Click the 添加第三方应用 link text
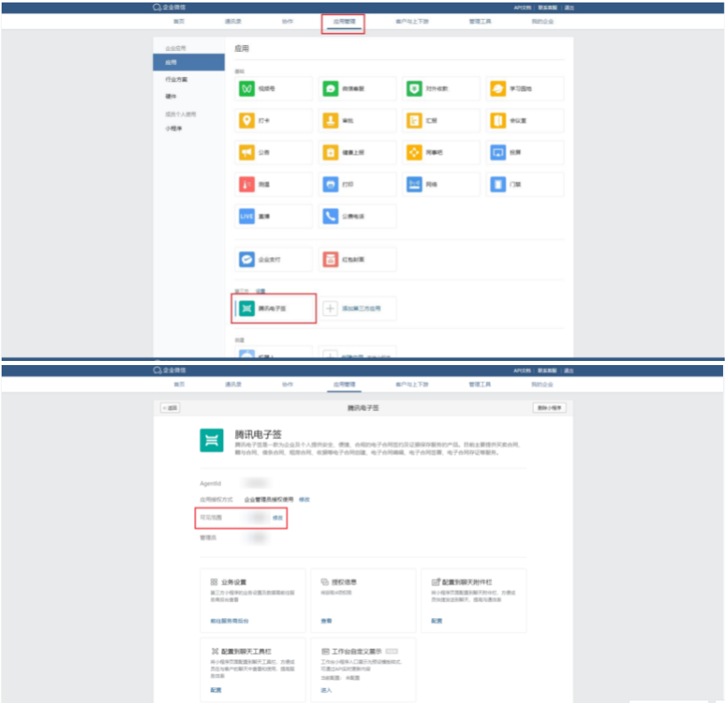 pyautogui.click(x=361, y=308)
